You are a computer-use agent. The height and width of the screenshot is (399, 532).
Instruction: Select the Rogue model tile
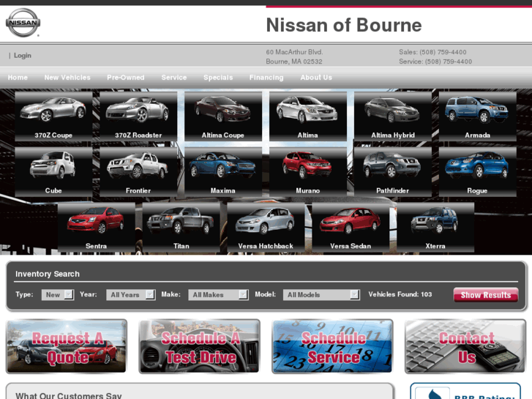pos(478,172)
